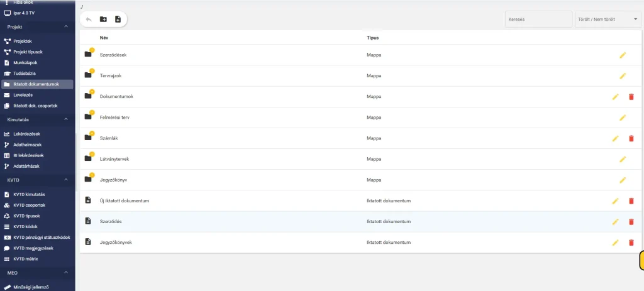Delete the Szerződés document with the trash icon
Viewport: 644px width, 291px height.
631,222
